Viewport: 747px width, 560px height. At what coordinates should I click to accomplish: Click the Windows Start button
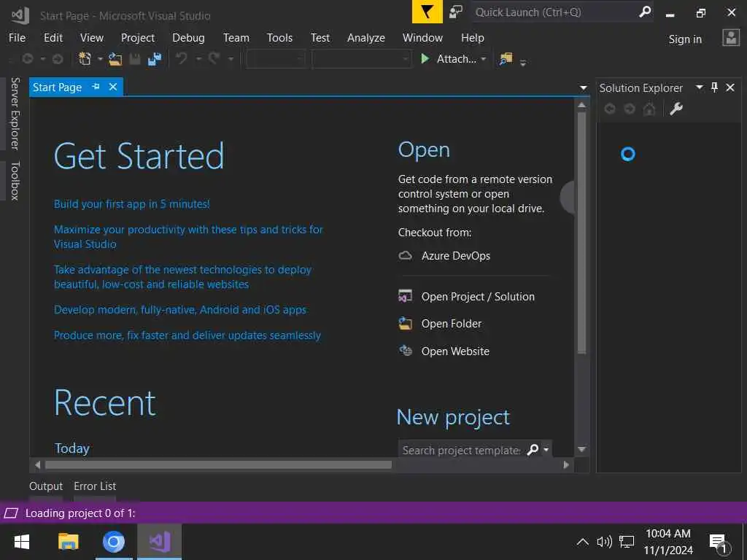[x=21, y=542]
